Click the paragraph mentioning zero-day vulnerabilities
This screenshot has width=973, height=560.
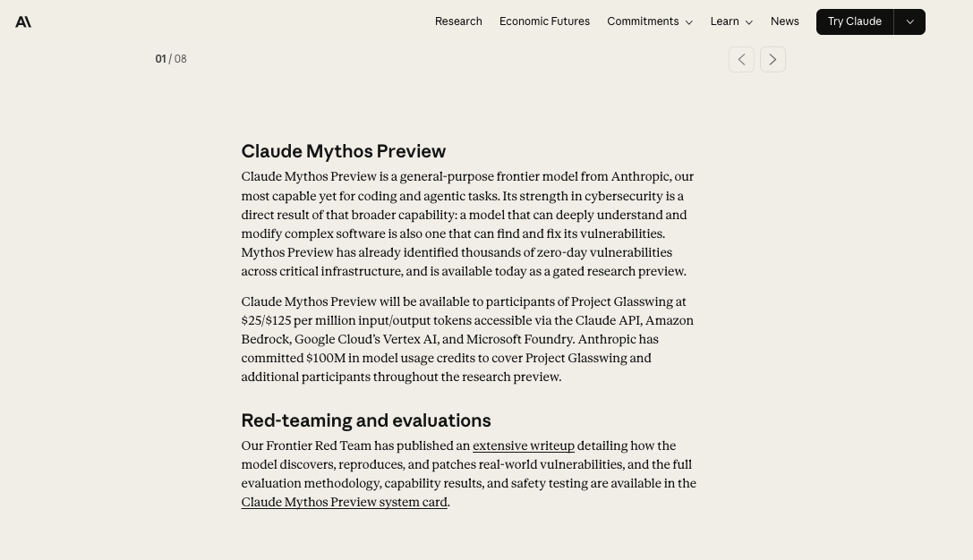click(467, 224)
